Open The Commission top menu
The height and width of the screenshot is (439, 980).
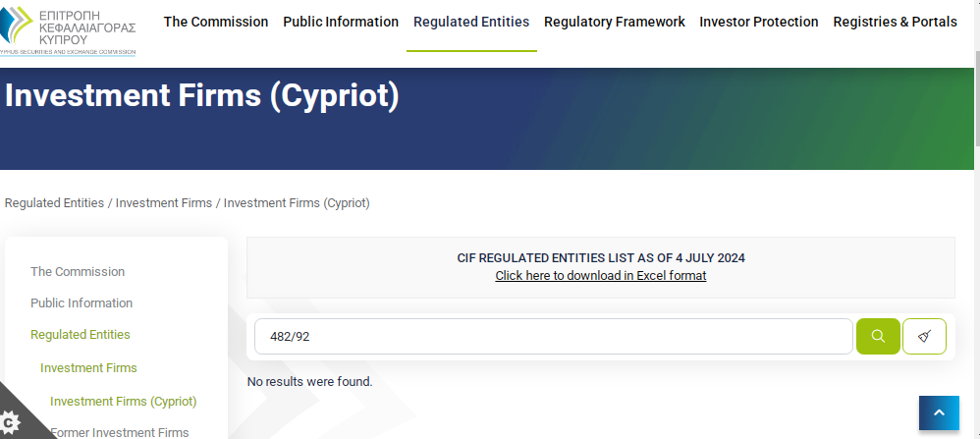(216, 22)
